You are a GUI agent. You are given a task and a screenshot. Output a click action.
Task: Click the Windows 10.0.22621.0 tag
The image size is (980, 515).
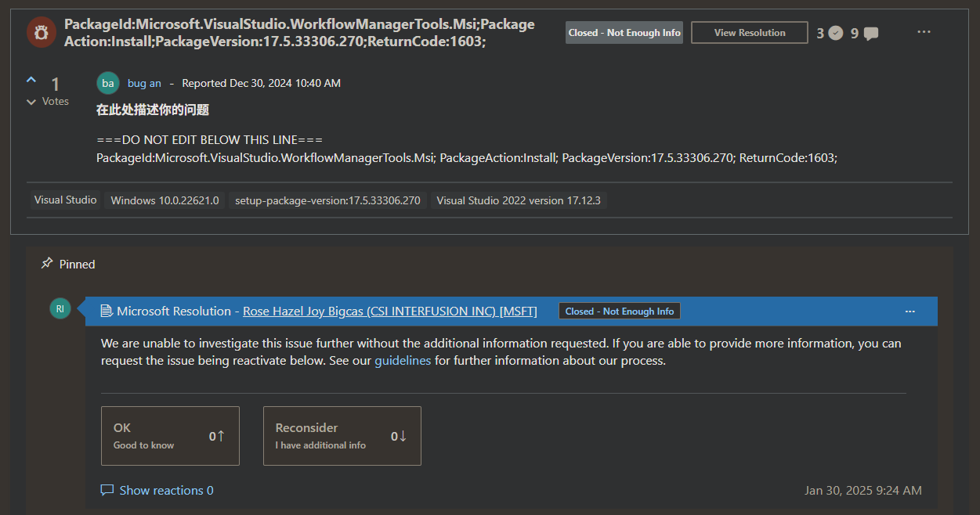click(x=165, y=200)
